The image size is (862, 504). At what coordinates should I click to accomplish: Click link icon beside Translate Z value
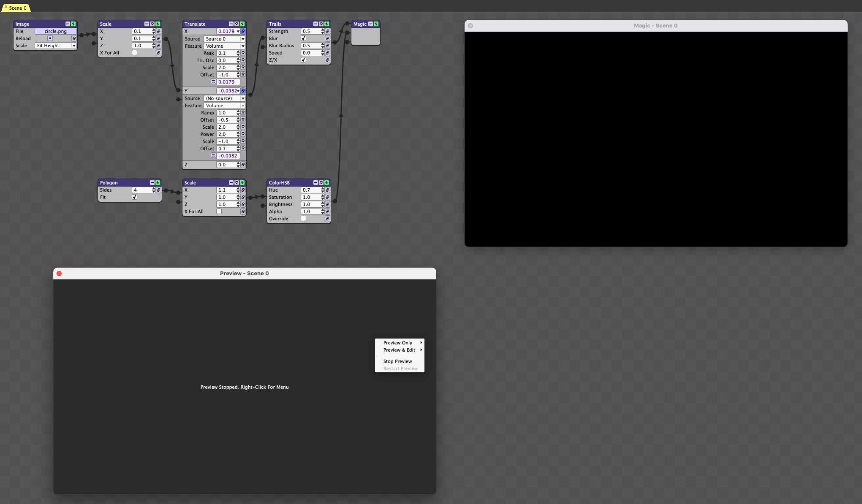point(243,165)
